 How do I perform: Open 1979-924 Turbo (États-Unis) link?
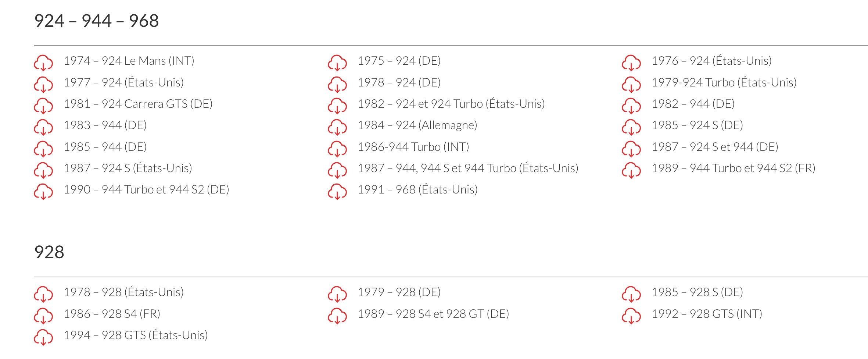point(724,82)
